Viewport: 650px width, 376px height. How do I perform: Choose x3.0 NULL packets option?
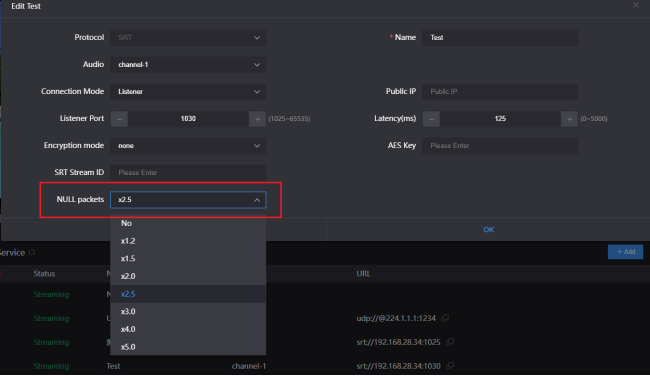click(188, 311)
